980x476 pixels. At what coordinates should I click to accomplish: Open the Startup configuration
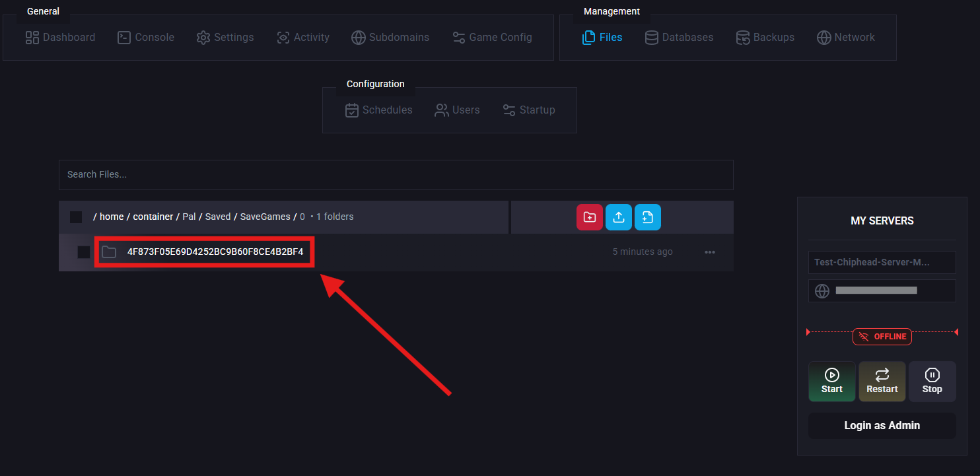[x=528, y=110]
